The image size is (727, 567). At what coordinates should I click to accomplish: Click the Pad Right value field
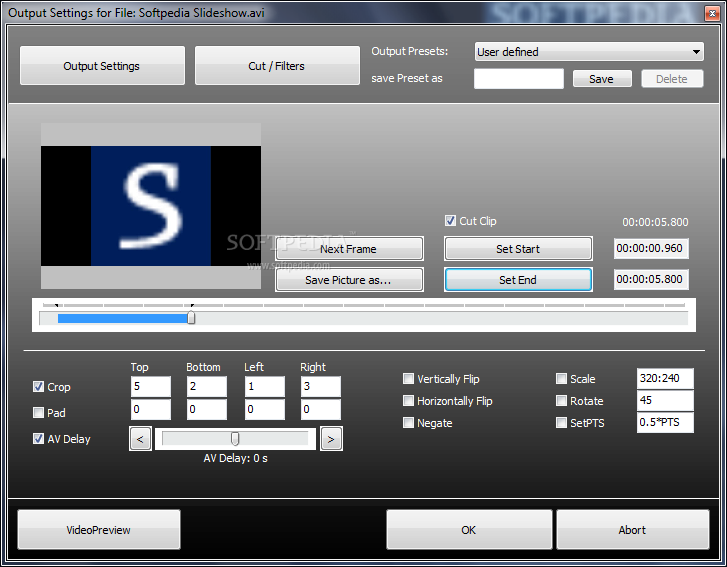coord(320,409)
